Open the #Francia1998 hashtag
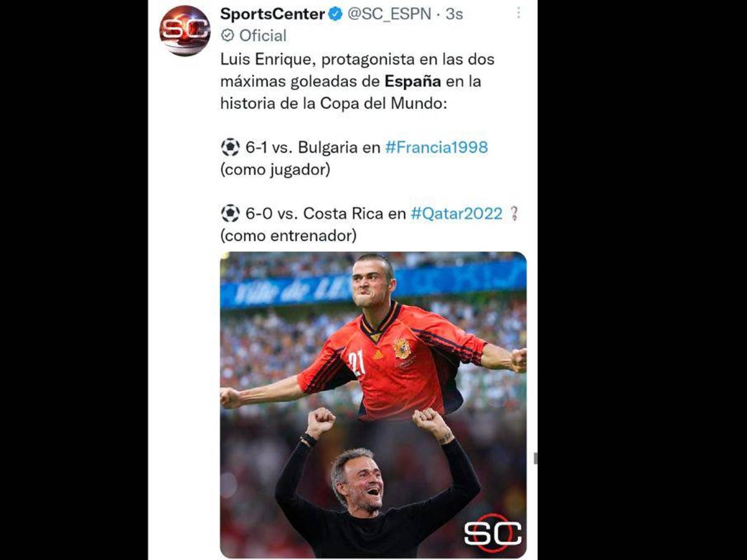This screenshot has width=747, height=560. coord(436,147)
